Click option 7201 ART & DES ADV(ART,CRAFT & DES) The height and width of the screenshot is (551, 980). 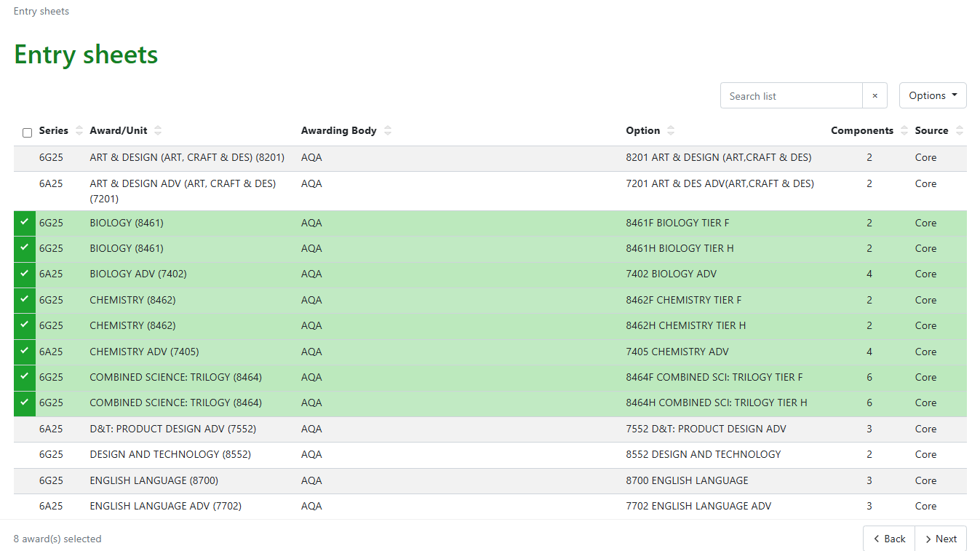[720, 183]
